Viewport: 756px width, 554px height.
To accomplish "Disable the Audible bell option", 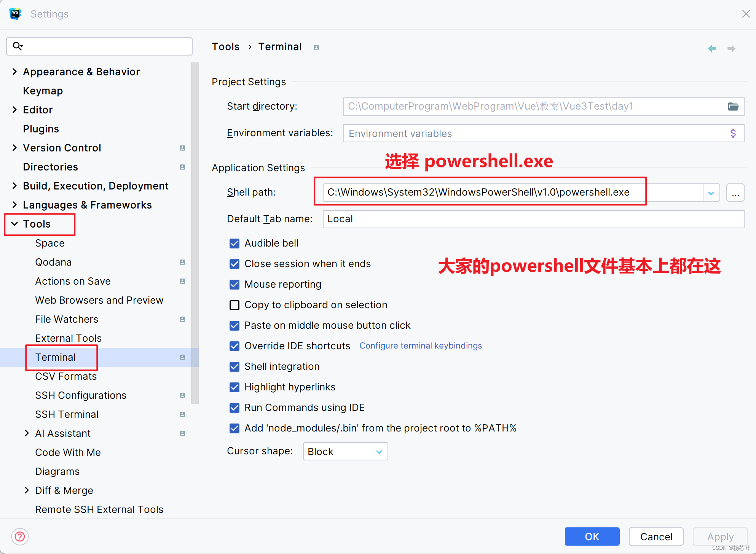I will click(234, 243).
